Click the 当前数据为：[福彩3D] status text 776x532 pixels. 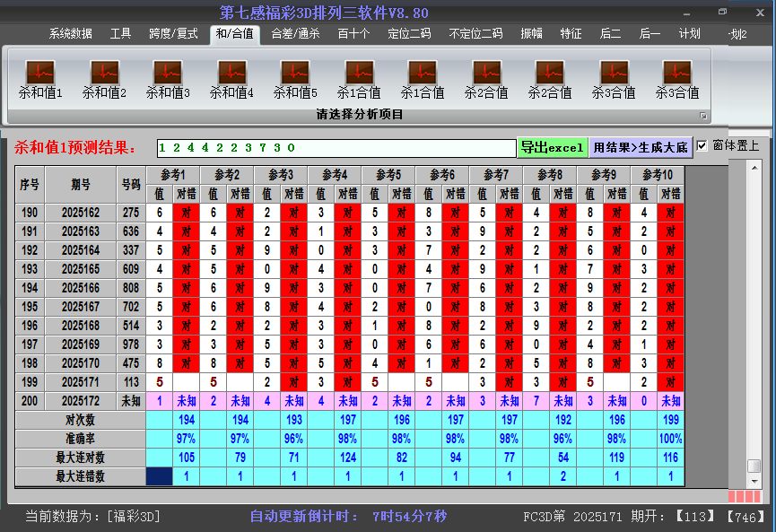click(92, 517)
